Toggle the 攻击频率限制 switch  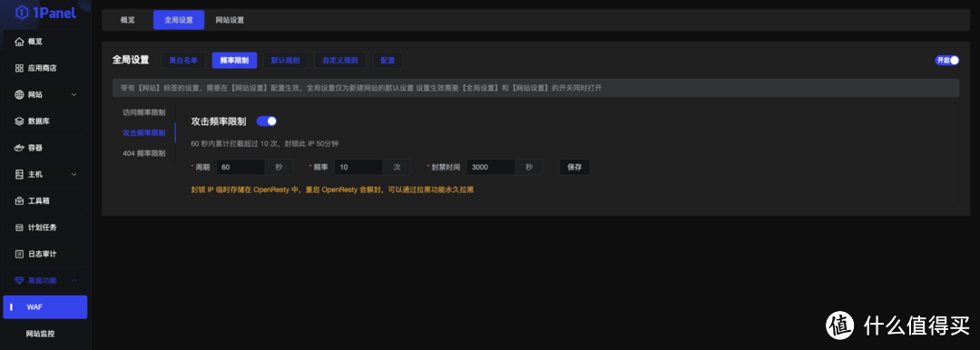[267, 122]
